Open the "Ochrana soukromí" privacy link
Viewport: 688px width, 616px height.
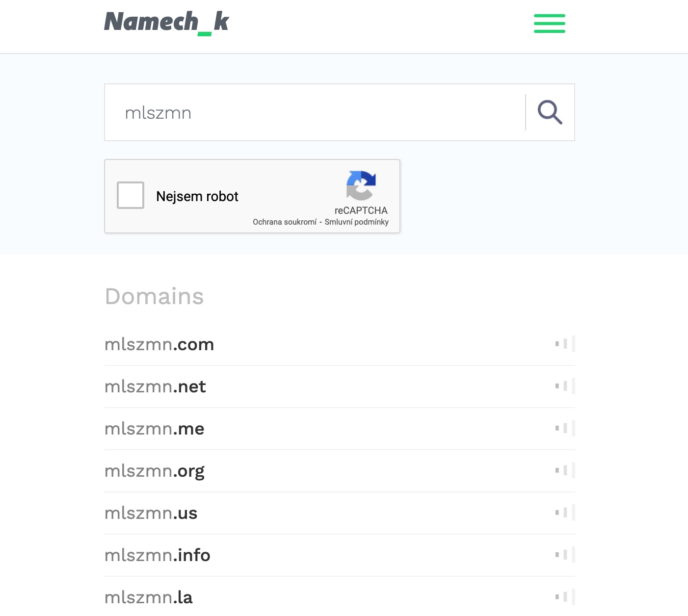click(x=285, y=222)
